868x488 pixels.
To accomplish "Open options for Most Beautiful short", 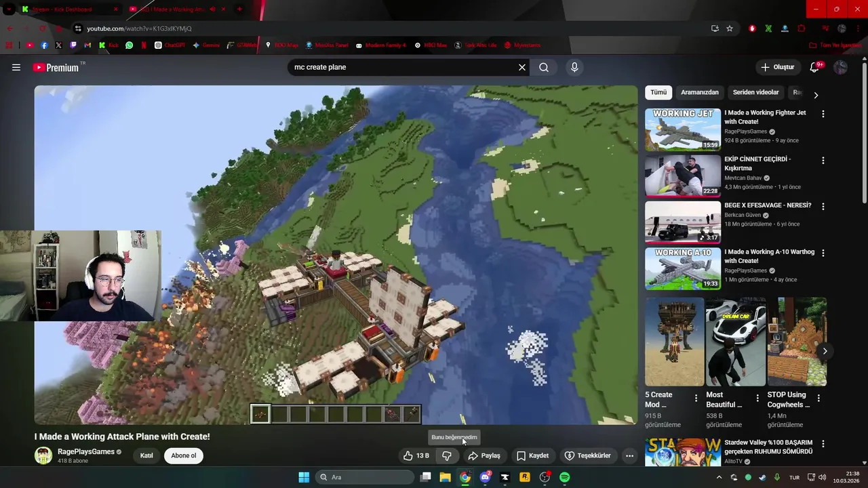I will [757, 399].
